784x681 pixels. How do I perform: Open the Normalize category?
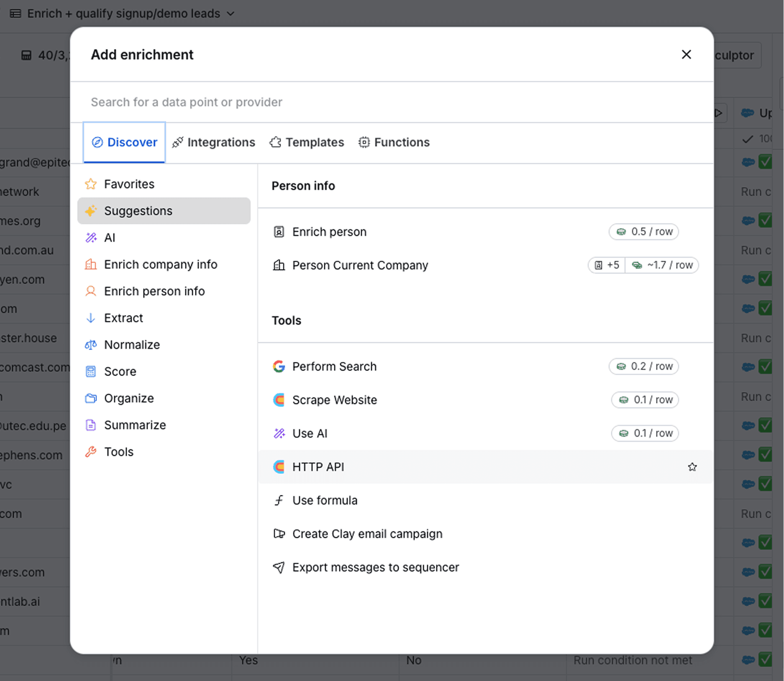164,345
